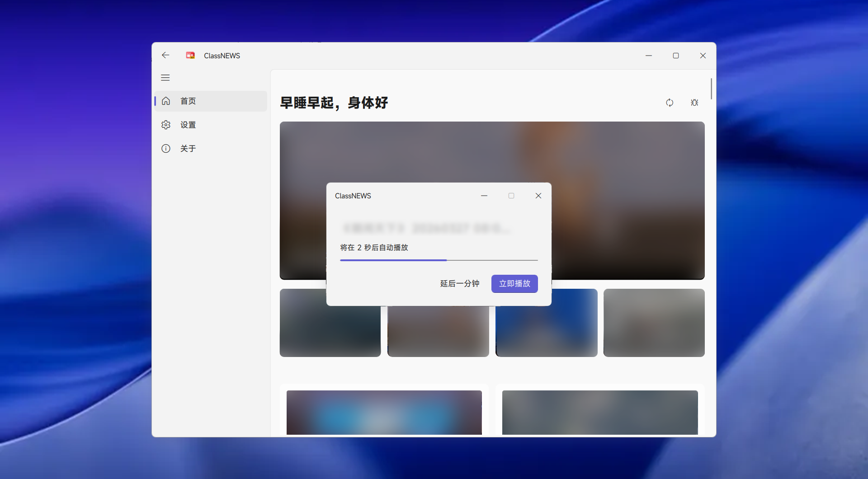The height and width of the screenshot is (479, 868).
Task: Click 延后一分钟 to postpone playback
Action: click(459, 284)
